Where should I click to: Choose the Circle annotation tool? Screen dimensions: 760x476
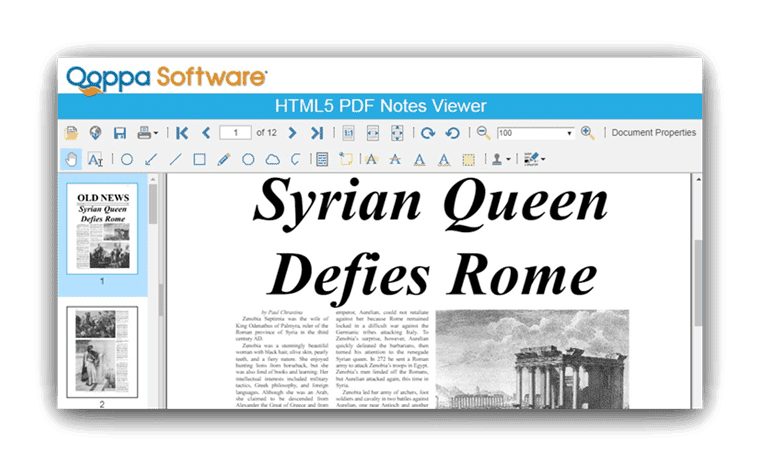click(x=127, y=159)
